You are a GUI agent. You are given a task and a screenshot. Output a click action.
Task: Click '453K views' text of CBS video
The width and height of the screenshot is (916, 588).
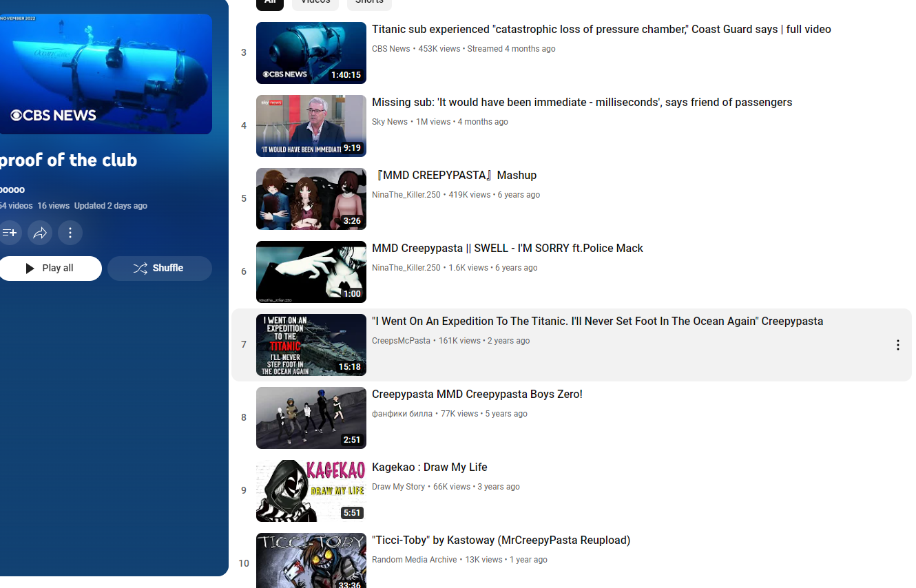[x=439, y=49]
